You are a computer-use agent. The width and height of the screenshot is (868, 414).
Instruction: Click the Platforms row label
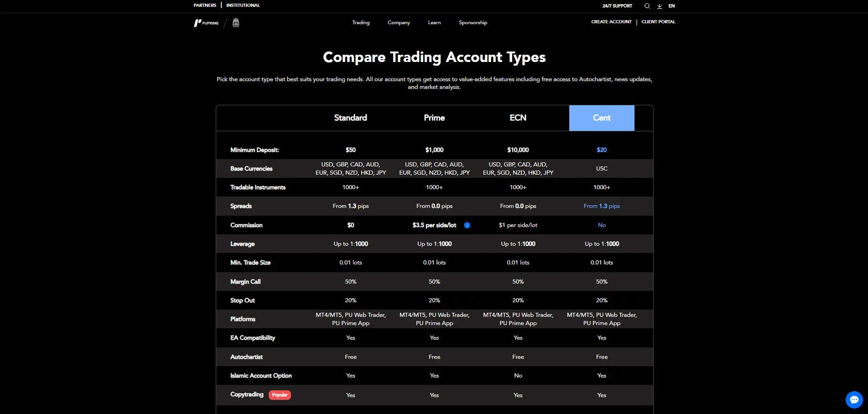pos(243,319)
